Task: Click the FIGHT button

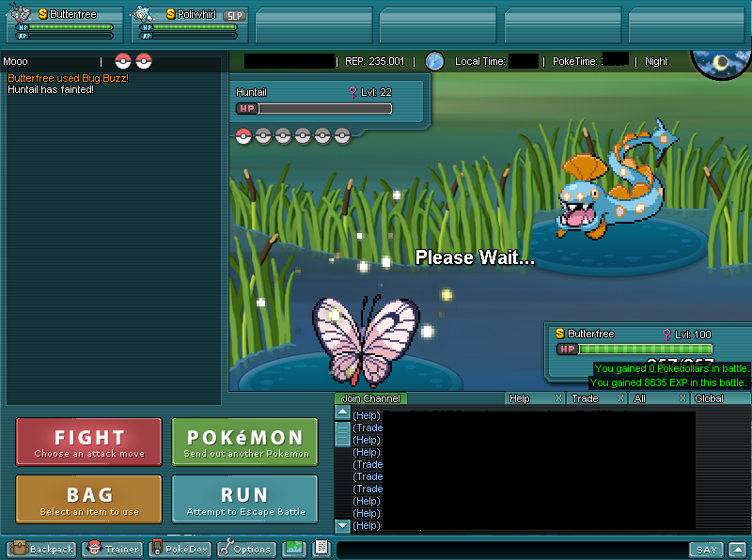Action: (89, 442)
